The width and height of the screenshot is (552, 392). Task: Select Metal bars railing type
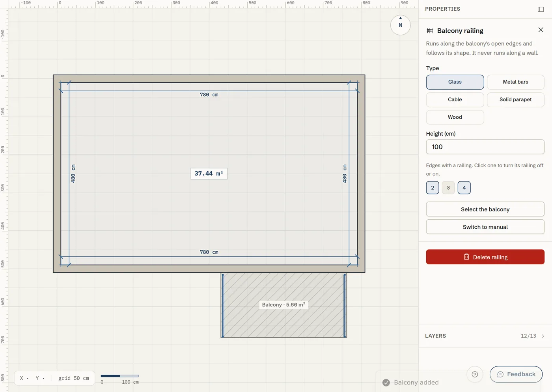point(515,82)
